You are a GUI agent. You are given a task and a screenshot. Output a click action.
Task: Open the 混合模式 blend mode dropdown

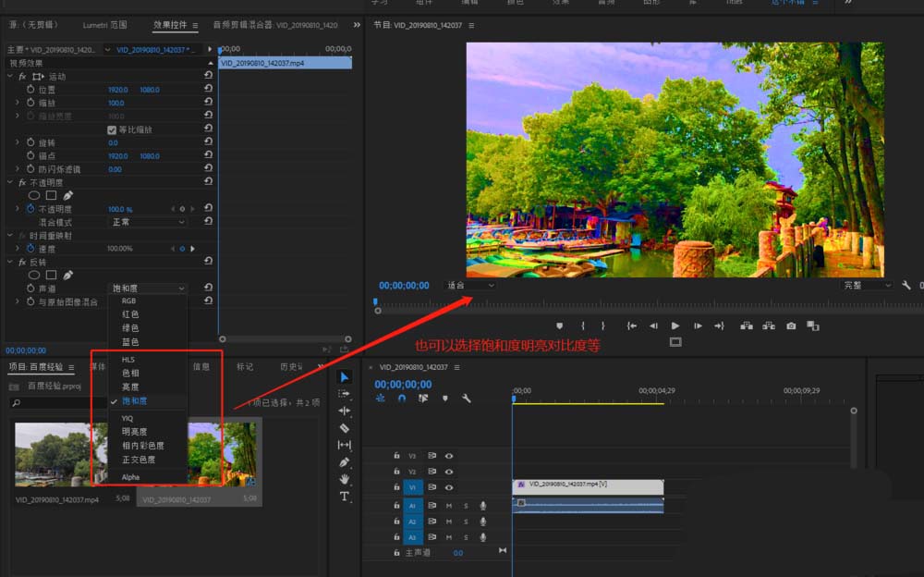point(148,223)
